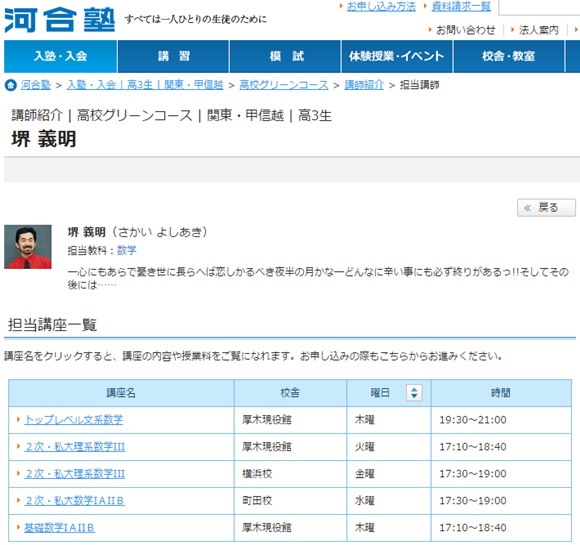Click the home icon in the breadcrumb

coord(11,85)
